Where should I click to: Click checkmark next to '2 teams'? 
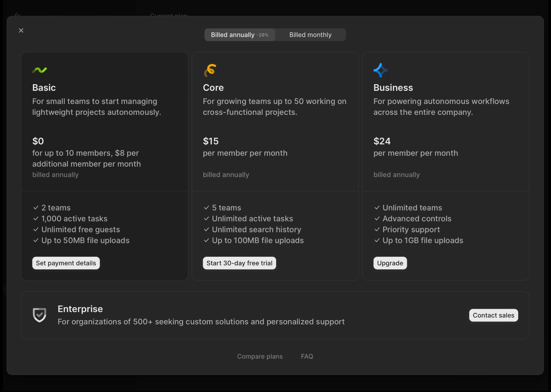[36, 208]
